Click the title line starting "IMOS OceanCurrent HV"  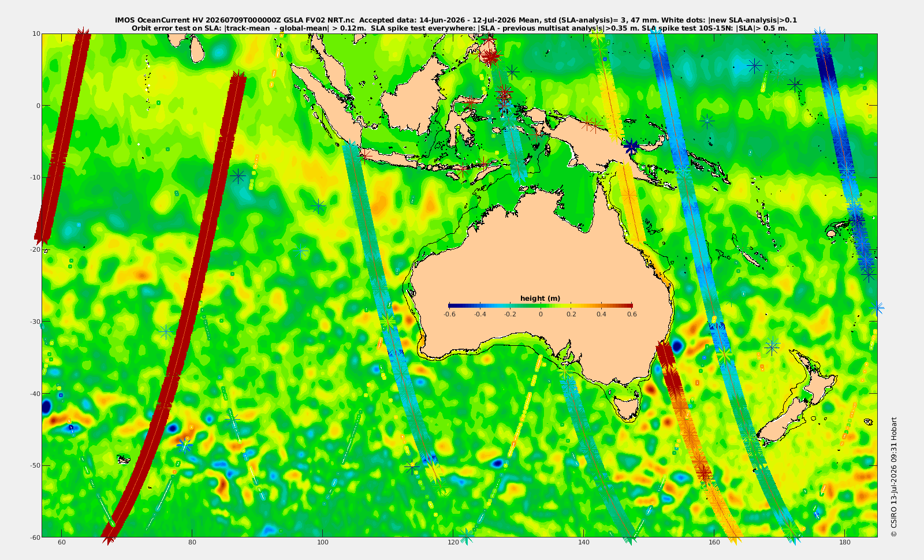point(456,20)
